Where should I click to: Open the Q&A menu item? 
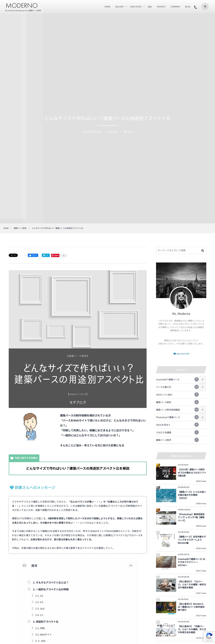(150, 7)
